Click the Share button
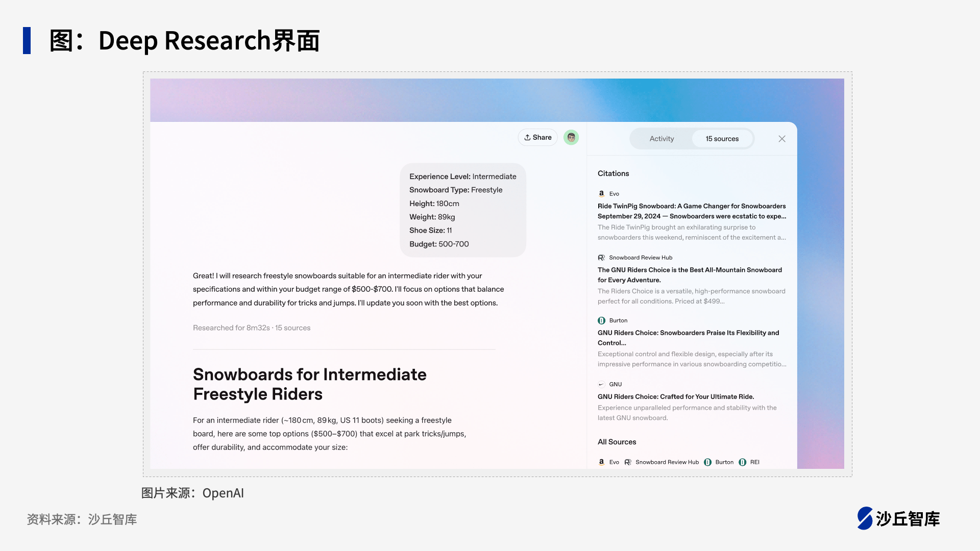Viewport: 980px width, 551px height. point(537,138)
